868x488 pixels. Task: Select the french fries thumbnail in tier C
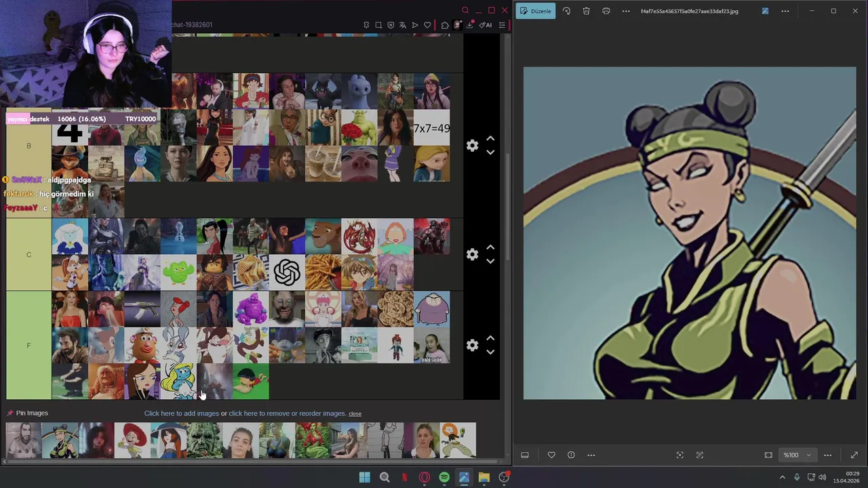coord(323,272)
